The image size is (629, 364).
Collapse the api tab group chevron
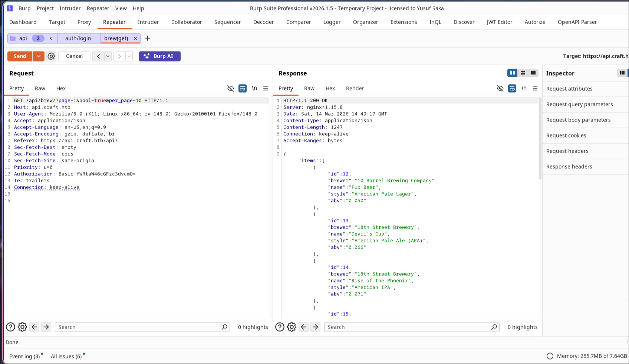51,38
